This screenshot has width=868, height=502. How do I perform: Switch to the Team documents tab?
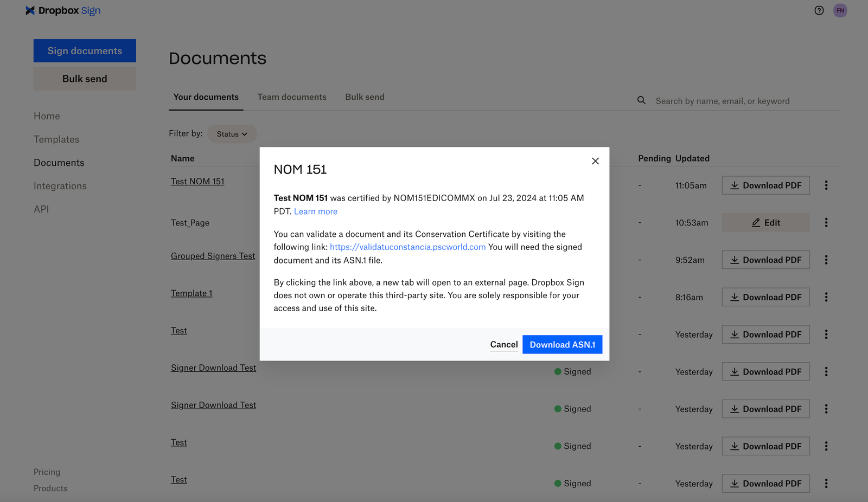(292, 96)
